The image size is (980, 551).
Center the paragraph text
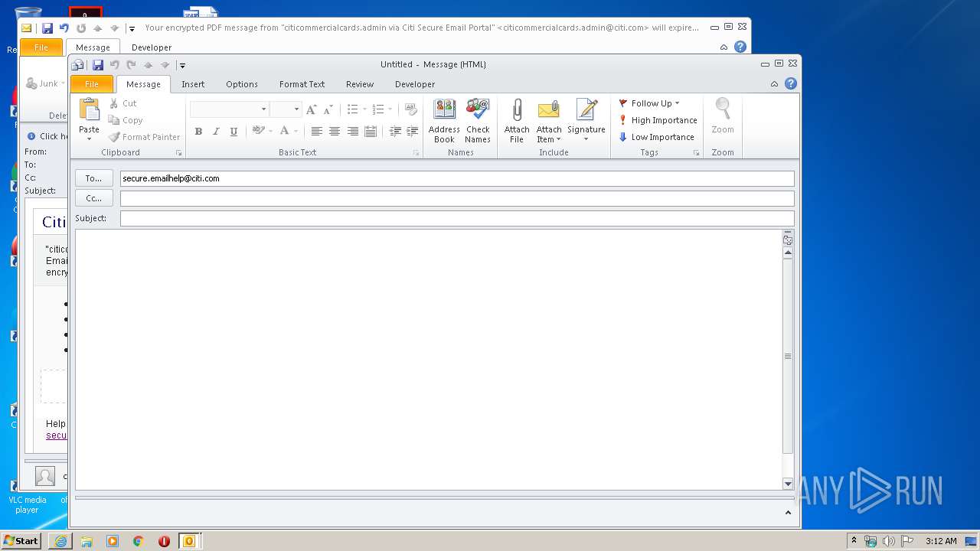(x=335, y=132)
